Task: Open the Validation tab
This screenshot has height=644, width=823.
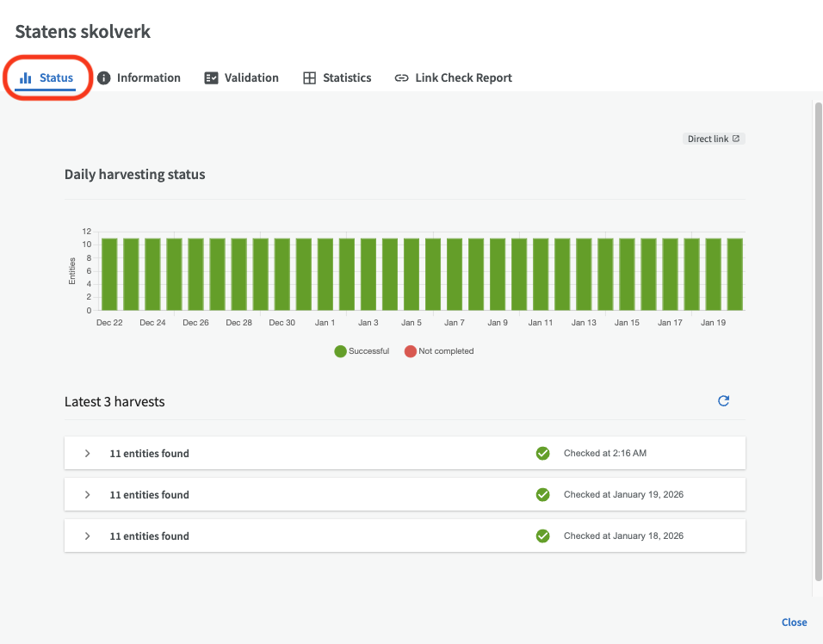Action: tap(251, 78)
